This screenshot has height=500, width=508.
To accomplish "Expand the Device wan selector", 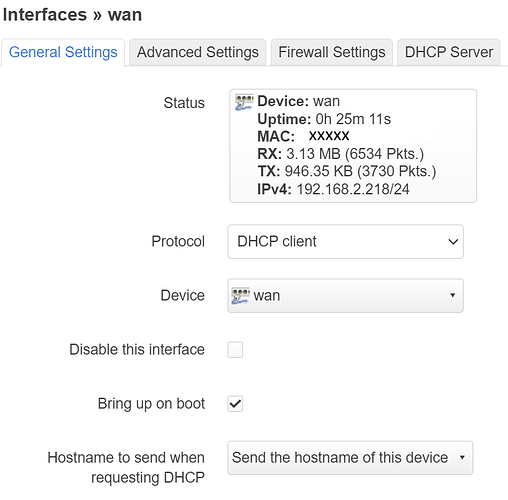I will click(345, 296).
